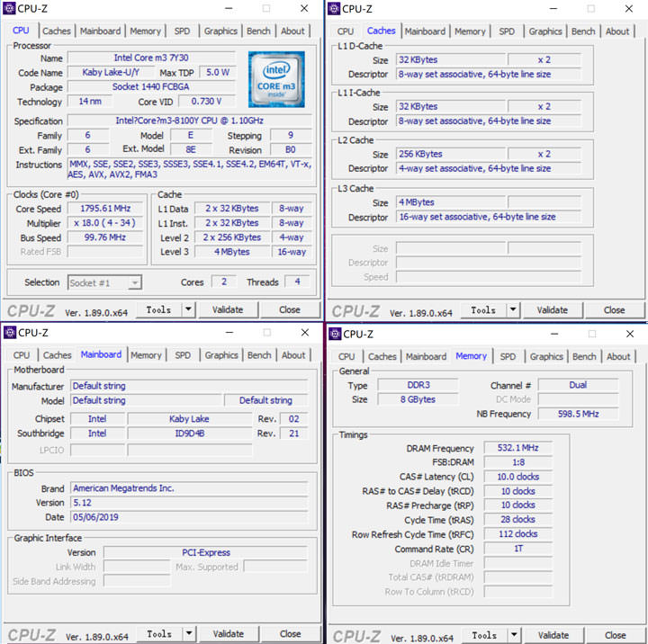Go to the About tab in the Caches window
This screenshot has height=644, width=648.
click(x=617, y=31)
